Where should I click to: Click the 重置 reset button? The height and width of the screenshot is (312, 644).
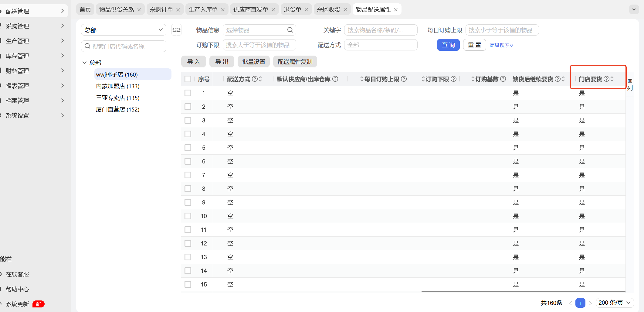(x=475, y=45)
